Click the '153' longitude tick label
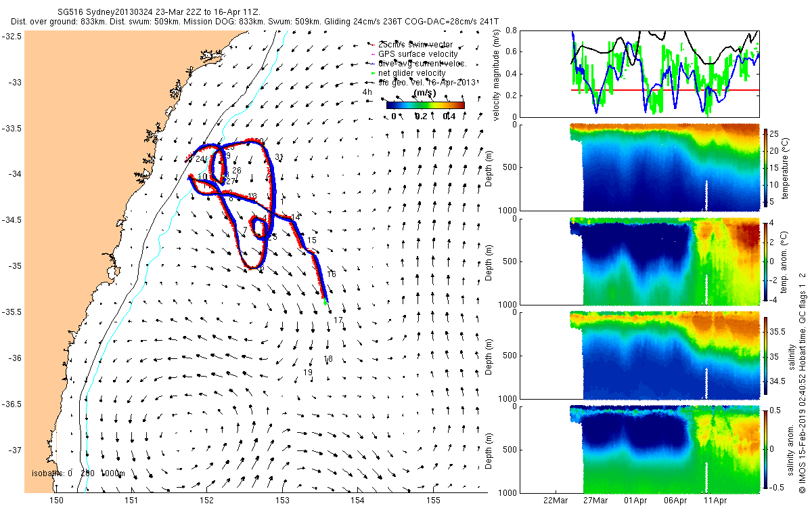 point(282,501)
